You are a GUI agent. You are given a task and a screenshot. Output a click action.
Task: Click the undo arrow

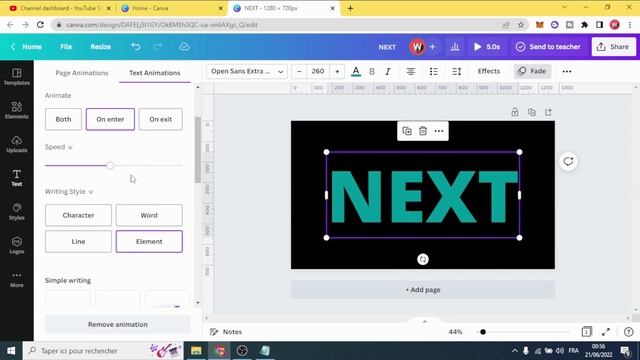[136, 47]
